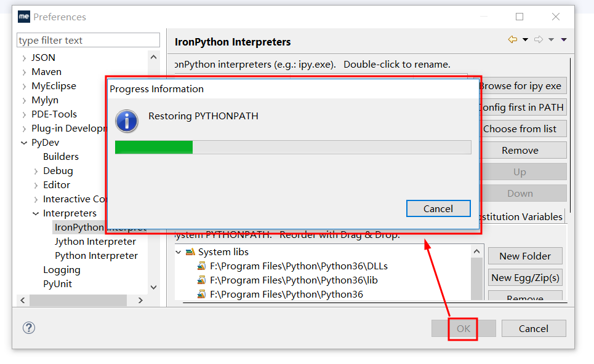This screenshot has height=364, width=594.
Task: Expand the PDE-Tools tree node
Action: [24, 114]
